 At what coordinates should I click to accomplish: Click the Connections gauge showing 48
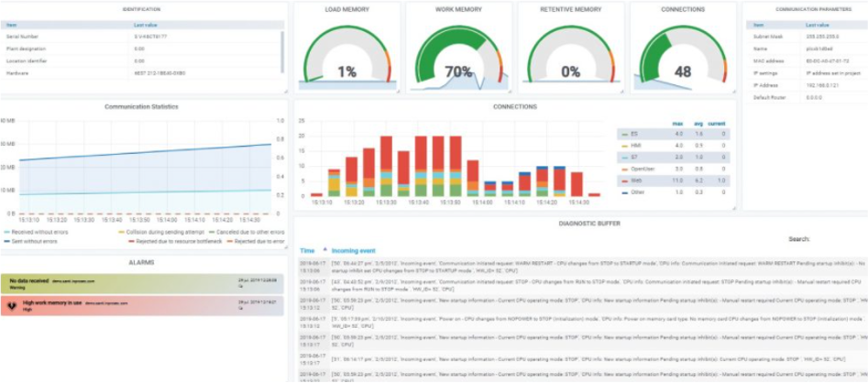(683, 60)
